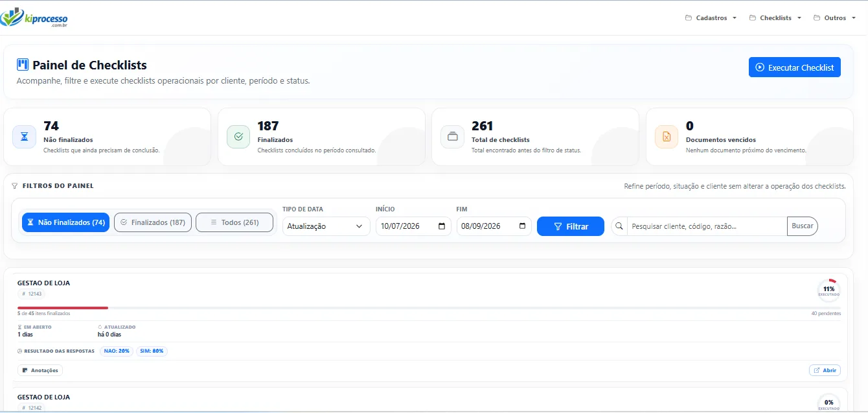Click the stack icon on Total de checklists card
Viewport: 868px width, 413px height.
tap(452, 137)
